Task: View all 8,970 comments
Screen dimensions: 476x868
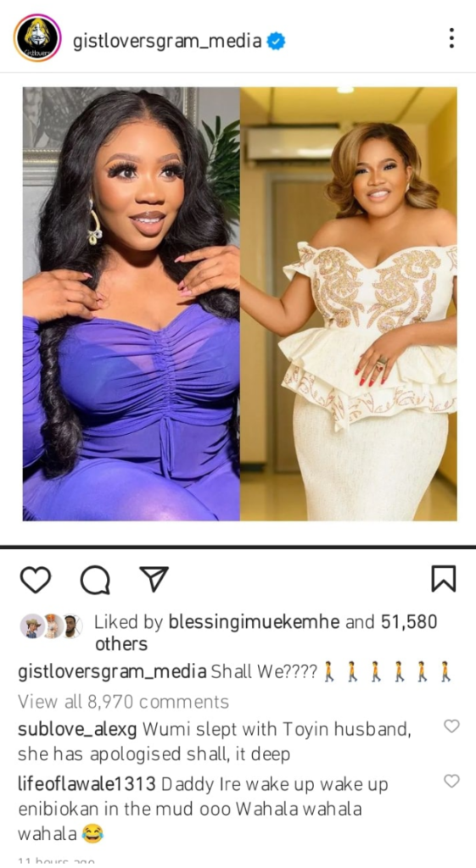Action: pos(123,701)
